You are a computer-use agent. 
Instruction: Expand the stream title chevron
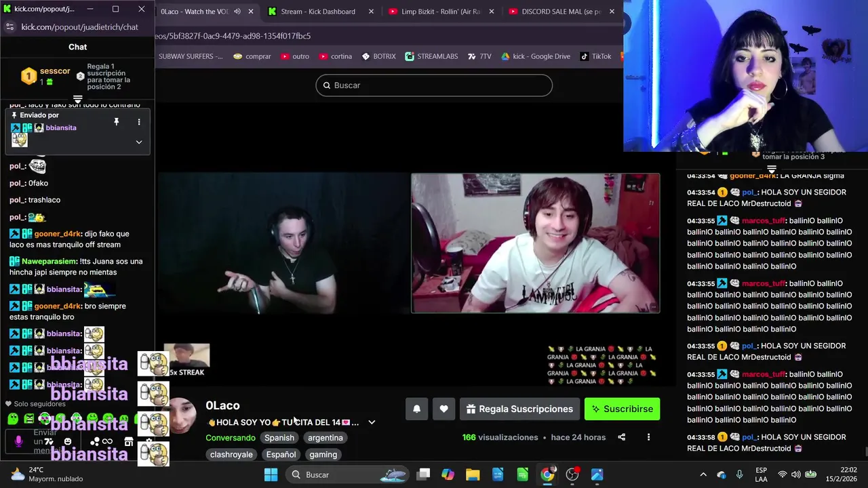click(372, 422)
